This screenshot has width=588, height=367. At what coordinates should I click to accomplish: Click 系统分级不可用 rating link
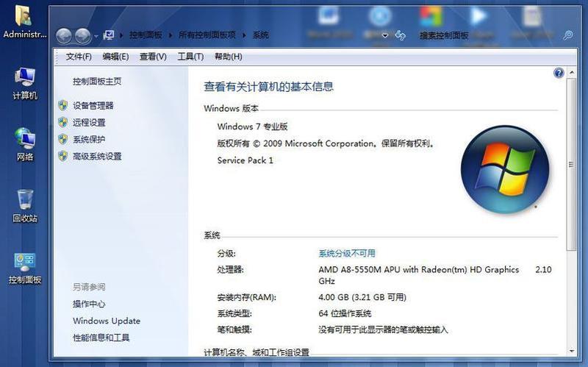[347, 253]
